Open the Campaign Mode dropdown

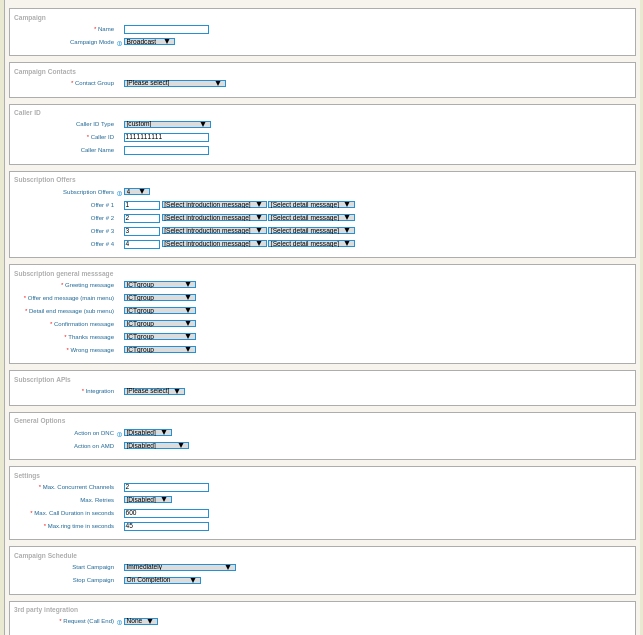click(149, 41)
